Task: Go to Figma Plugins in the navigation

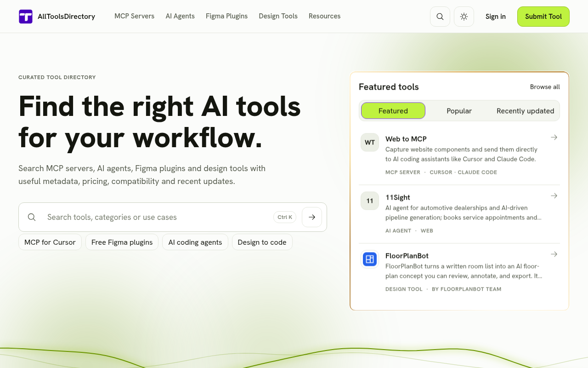Action: pyautogui.click(x=226, y=16)
